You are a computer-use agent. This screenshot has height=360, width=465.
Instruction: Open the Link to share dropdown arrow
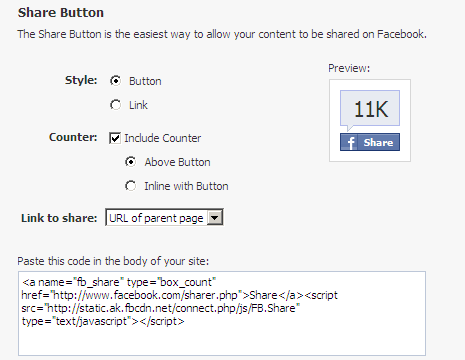[215, 218]
